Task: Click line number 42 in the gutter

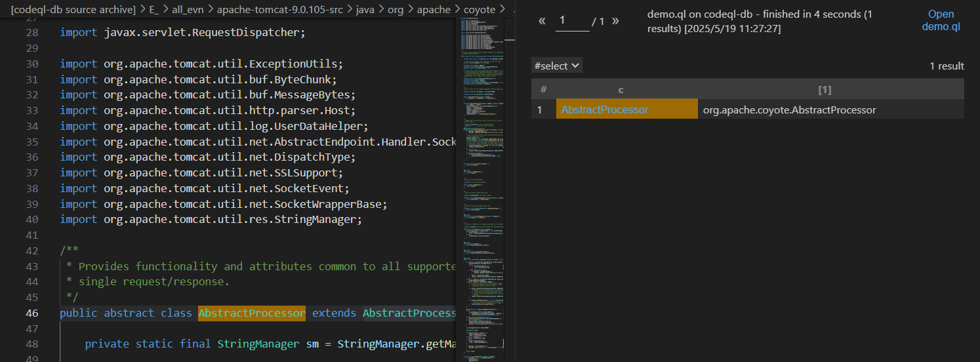Action: [x=31, y=251]
